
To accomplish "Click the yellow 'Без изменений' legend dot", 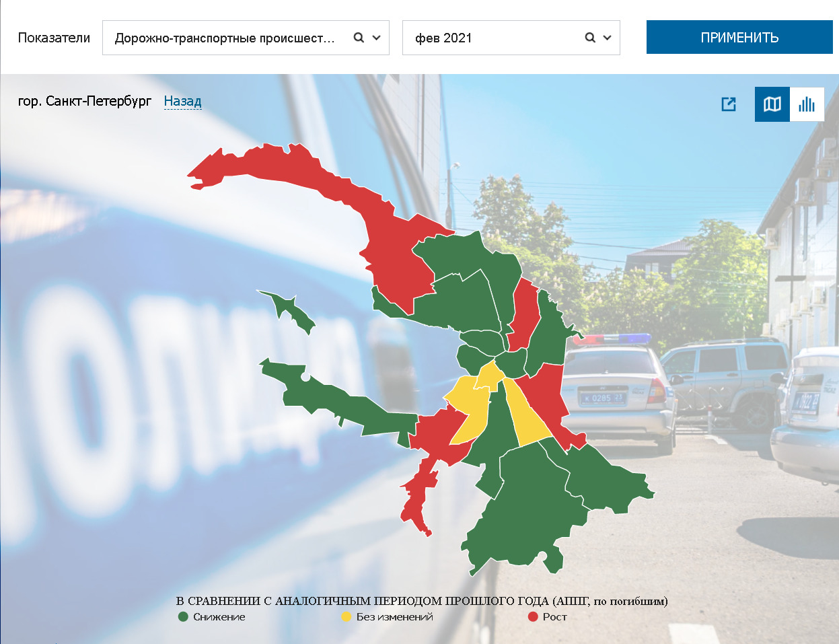I will click(x=346, y=616).
